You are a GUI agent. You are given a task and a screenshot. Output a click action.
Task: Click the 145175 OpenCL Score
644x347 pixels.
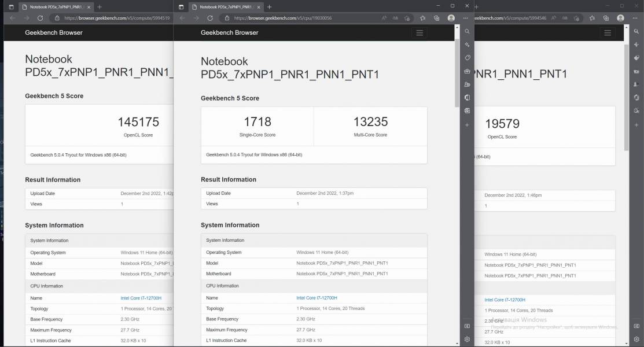coord(138,122)
